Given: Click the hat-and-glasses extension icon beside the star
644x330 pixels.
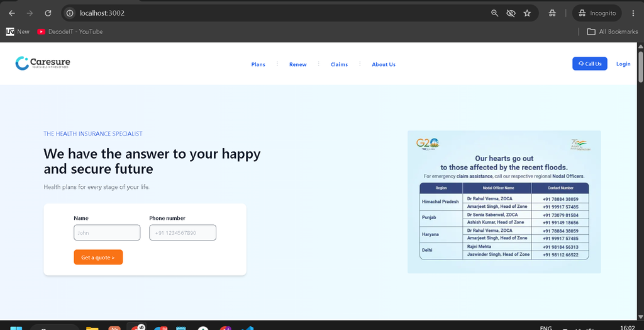Looking at the screenshot, I should 552,13.
